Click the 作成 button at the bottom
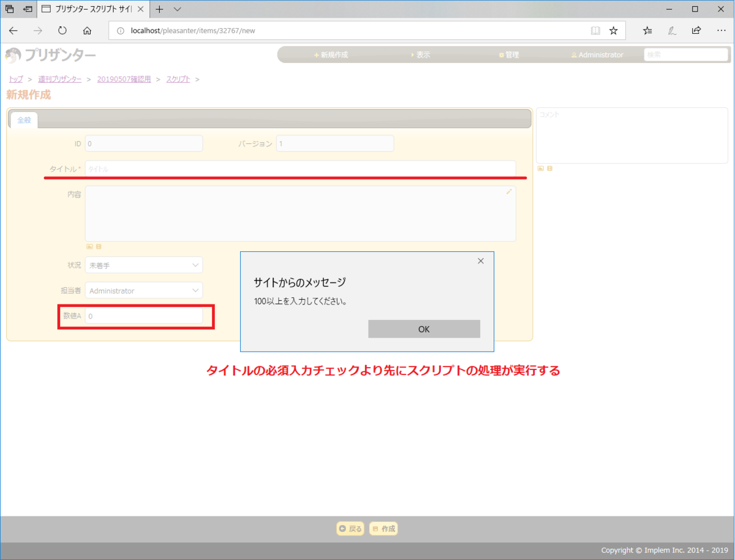Screen dimensions: 735x560 coord(383,528)
